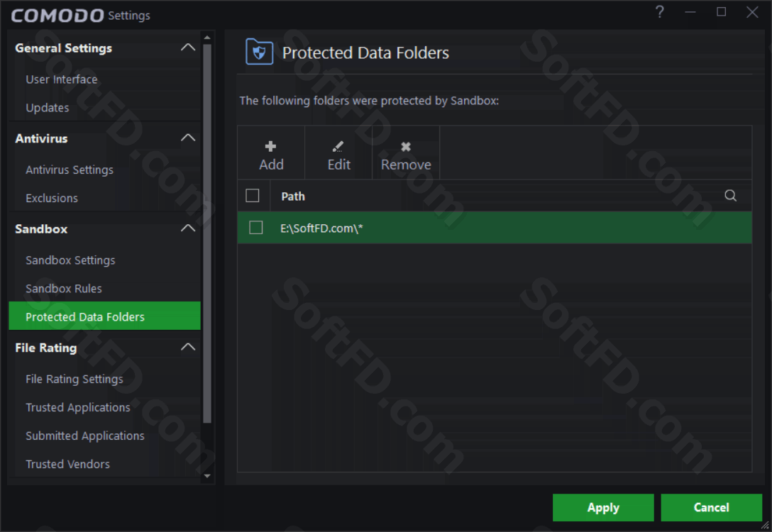The width and height of the screenshot is (772, 532).
Task: Select Sandbox Settings in the sidebar
Action: (70, 260)
